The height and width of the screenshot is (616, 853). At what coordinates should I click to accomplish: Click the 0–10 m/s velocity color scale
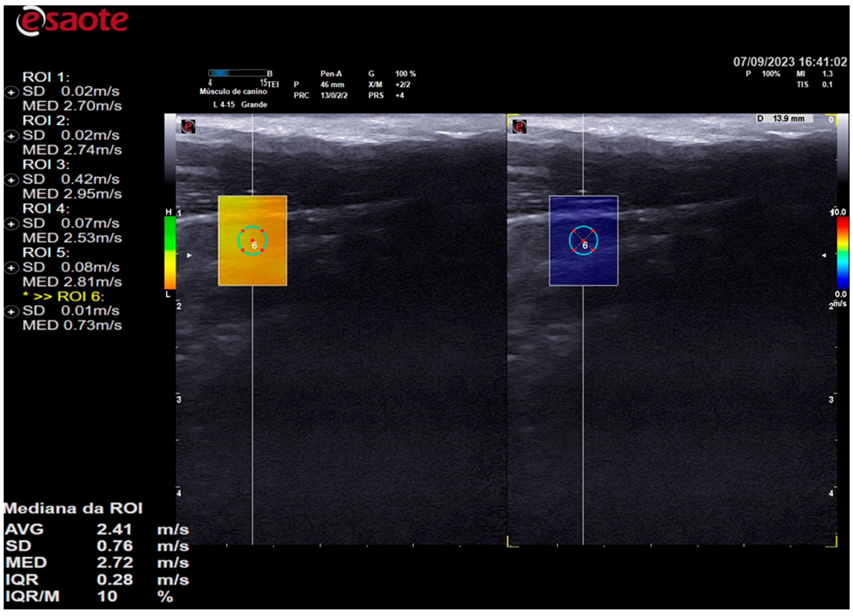[x=843, y=253]
